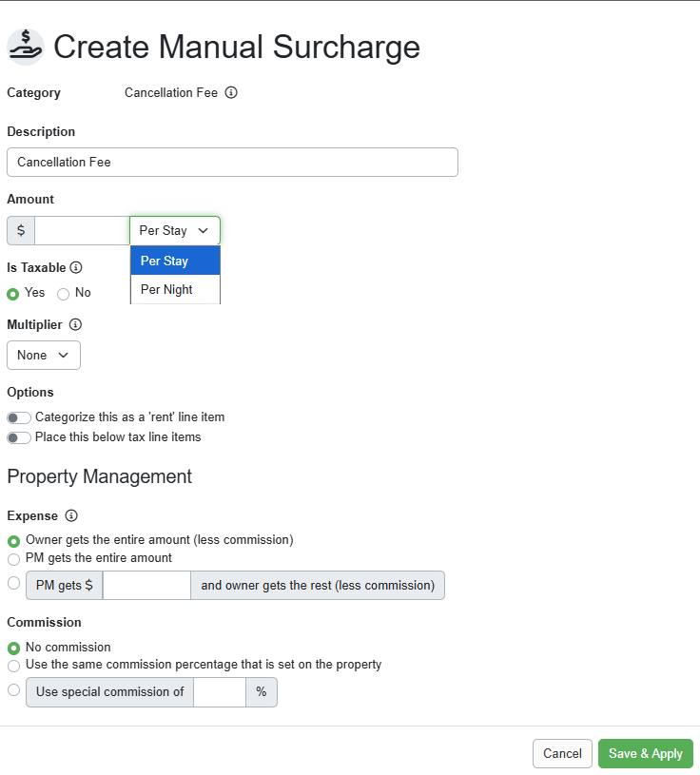Click the 'Create Manual Surcharge' title text
Image resolution: width=700 pixels, height=775 pixels.
[x=237, y=47]
